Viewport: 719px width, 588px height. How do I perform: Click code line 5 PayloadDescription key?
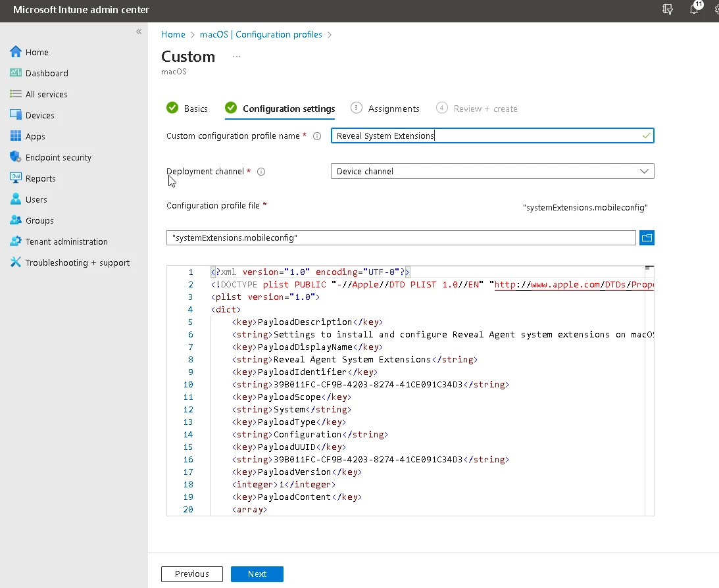tap(307, 322)
